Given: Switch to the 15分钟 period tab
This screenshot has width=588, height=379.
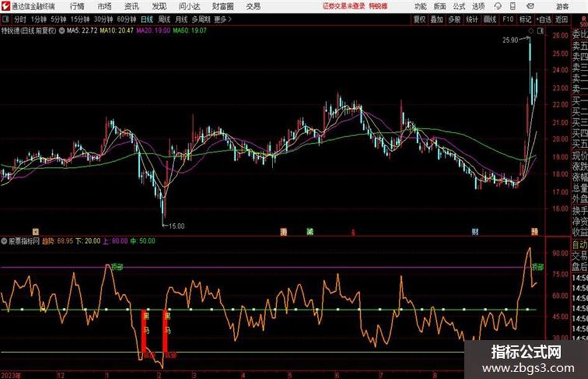Looking at the screenshot, I should (x=80, y=19).
